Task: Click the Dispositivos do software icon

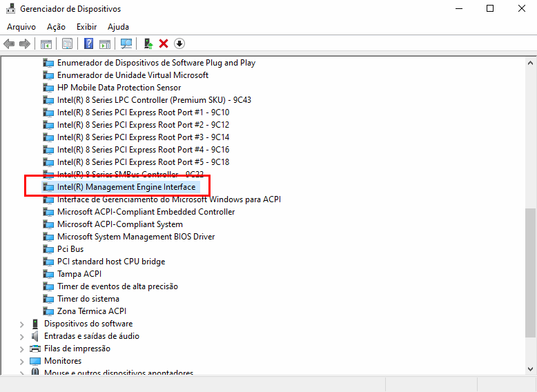Action: (35, 324)
